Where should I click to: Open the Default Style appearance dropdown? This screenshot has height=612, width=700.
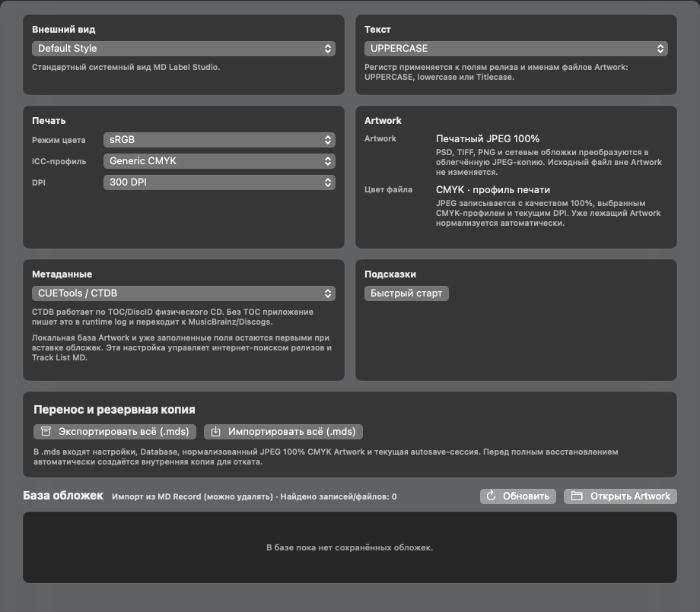(x=183, y=49)
